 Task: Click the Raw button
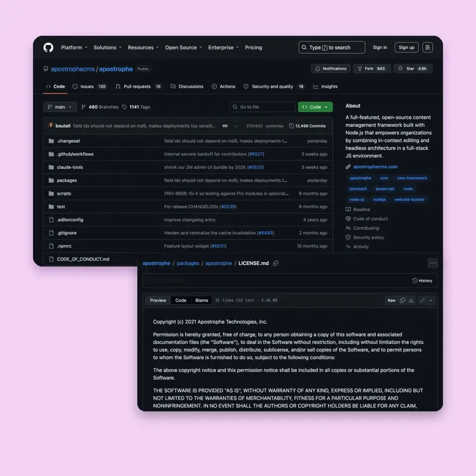coord(391,300)
